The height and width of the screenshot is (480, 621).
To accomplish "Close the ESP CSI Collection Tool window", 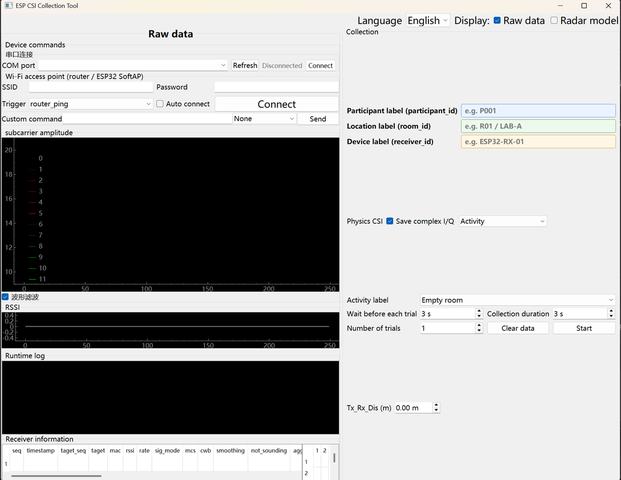I will [x=608, y=6].
